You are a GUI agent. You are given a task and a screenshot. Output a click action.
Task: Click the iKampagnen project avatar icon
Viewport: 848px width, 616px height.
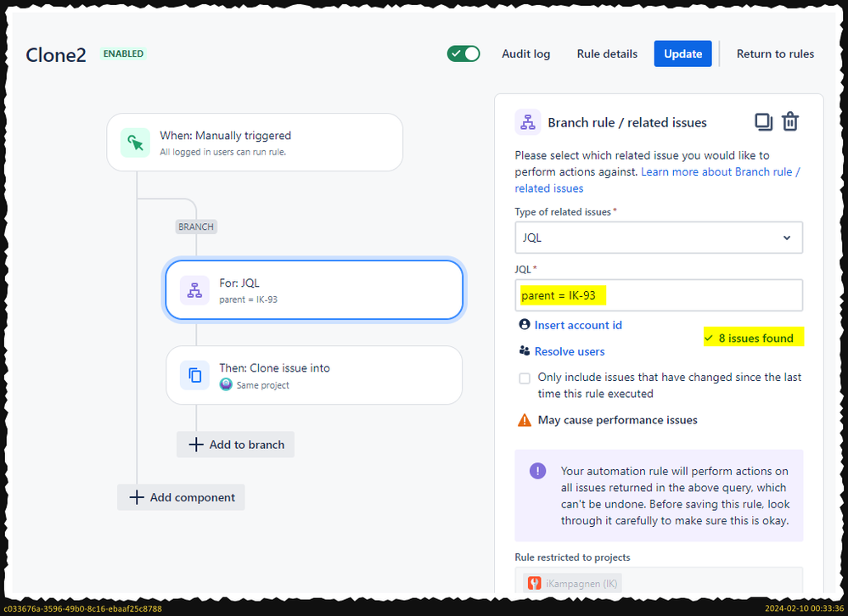(534, 583)
